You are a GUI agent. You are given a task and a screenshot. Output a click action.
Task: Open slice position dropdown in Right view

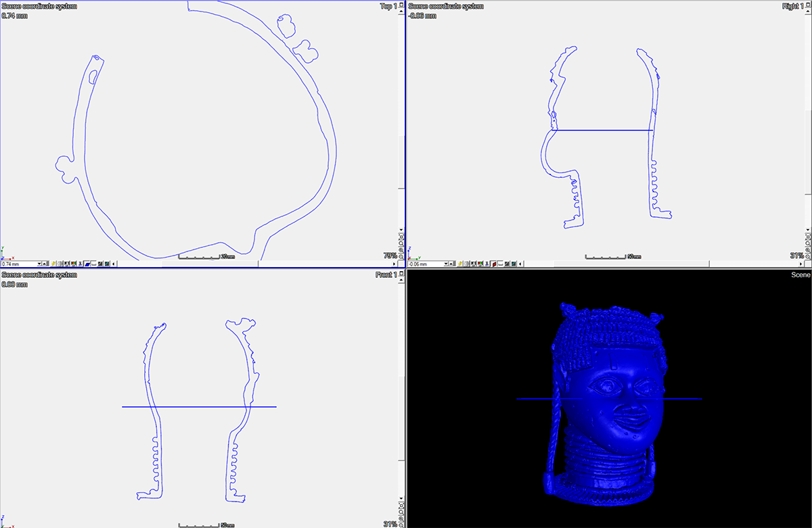[446, 264]
